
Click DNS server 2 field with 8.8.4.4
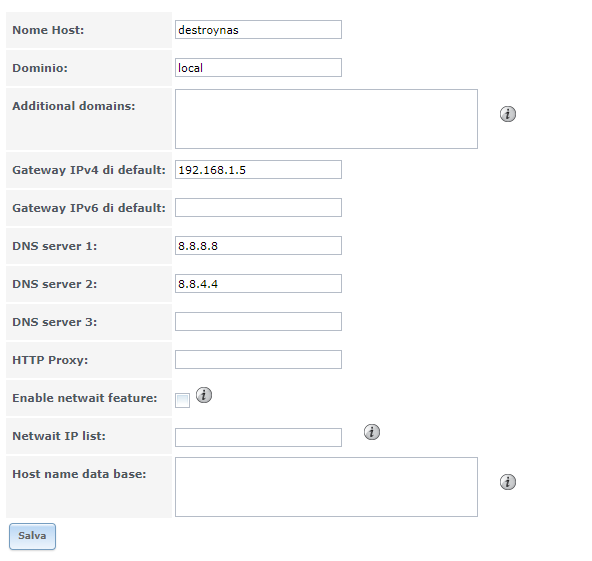click(258, 284)
